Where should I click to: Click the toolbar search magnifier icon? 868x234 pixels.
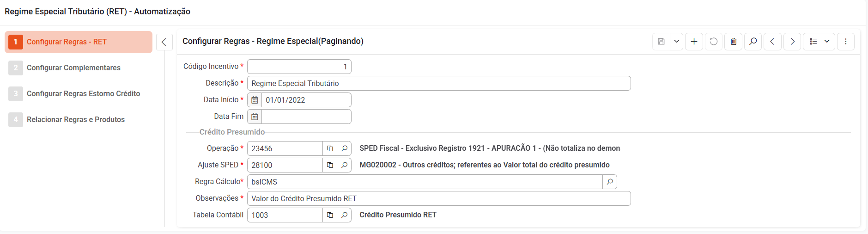pos(753,42)
